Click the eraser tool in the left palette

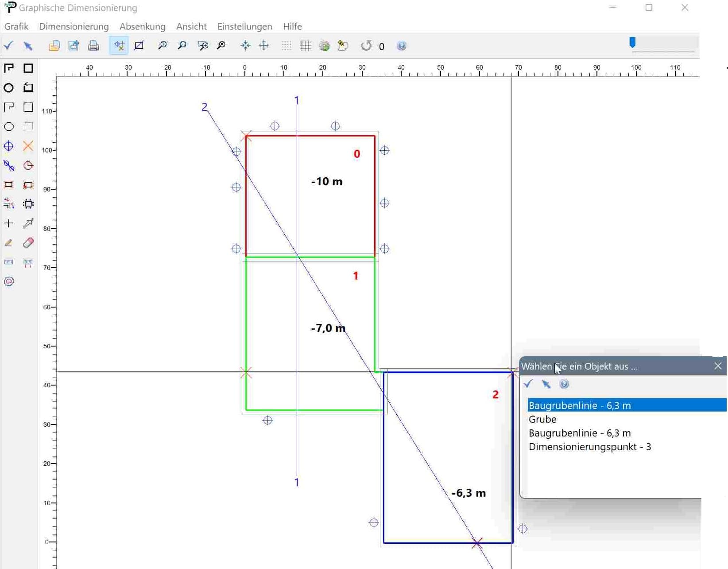[x=28, y=243]
